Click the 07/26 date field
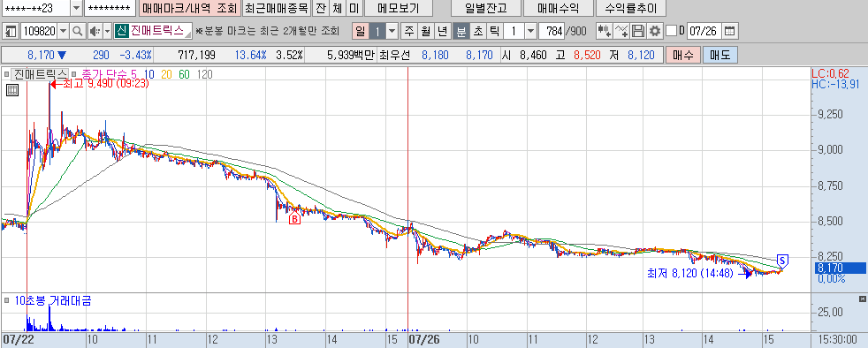The image size is (868, 348). pos(704,31)
